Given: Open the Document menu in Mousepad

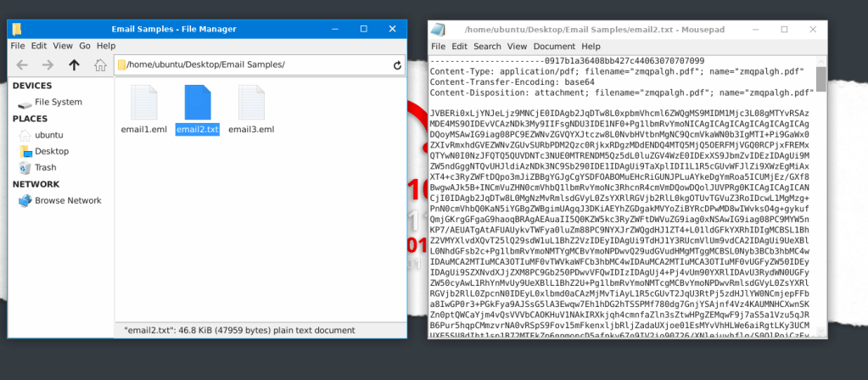Looking at the screenshot, I should 554,46.
